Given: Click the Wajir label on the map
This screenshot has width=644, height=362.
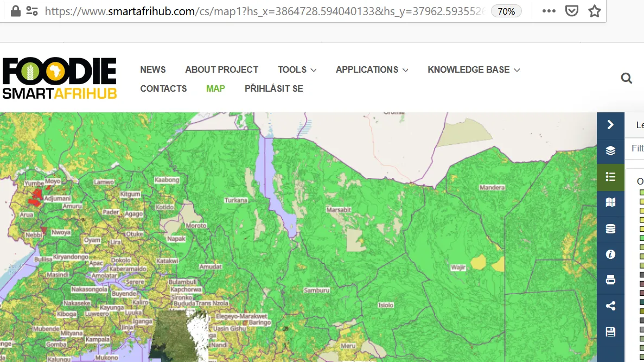Looking at the screenshot, I should pyautogui.click(x=458, y=268).
